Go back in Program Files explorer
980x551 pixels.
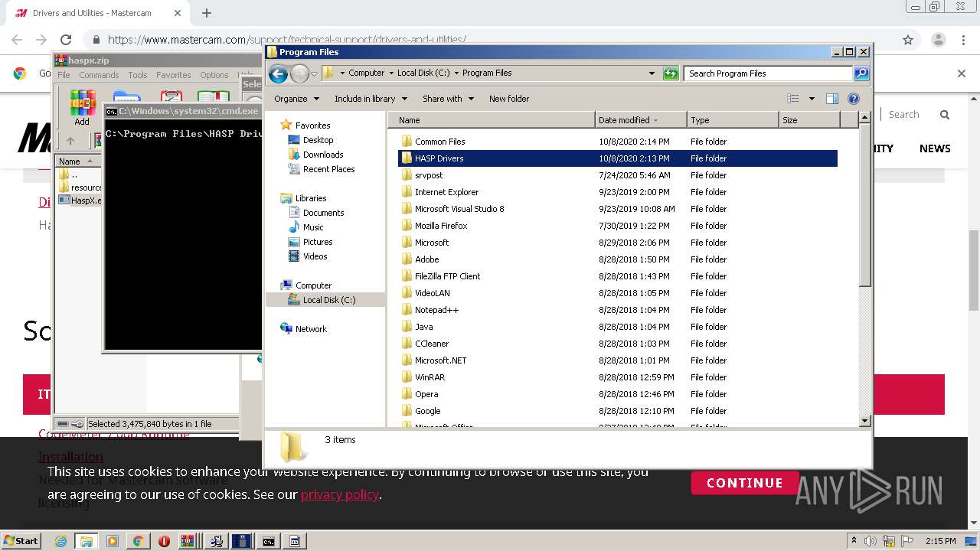pyautogui.click(x=278, y=73)
